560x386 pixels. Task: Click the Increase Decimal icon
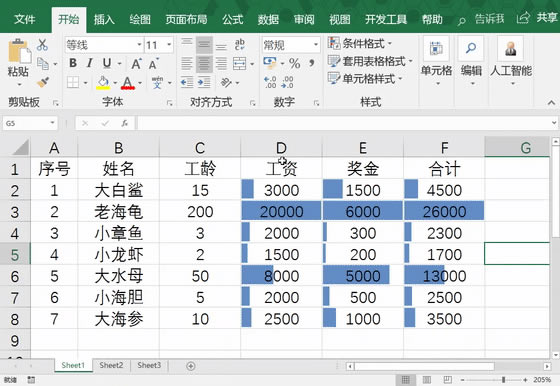click(270, 82)
